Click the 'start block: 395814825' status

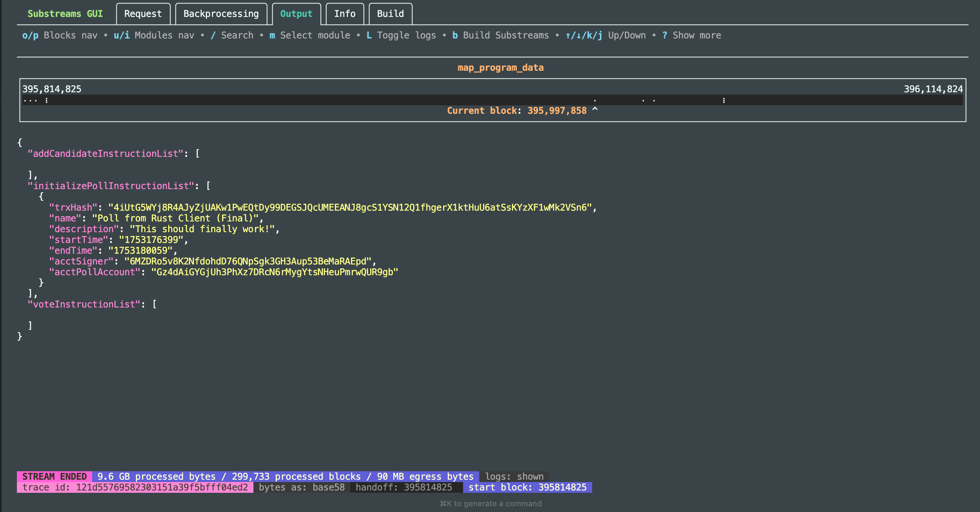(527, 487)
